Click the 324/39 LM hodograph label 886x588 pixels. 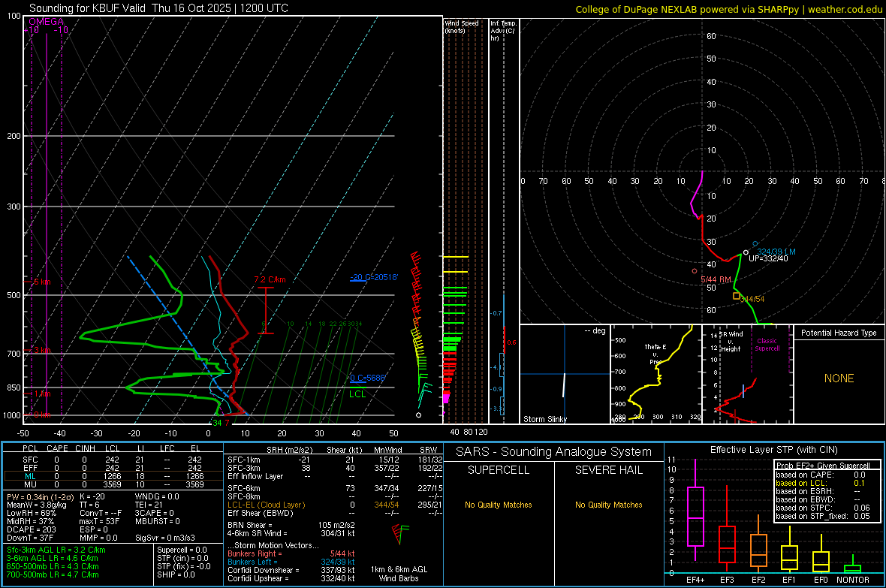(776, 252)
